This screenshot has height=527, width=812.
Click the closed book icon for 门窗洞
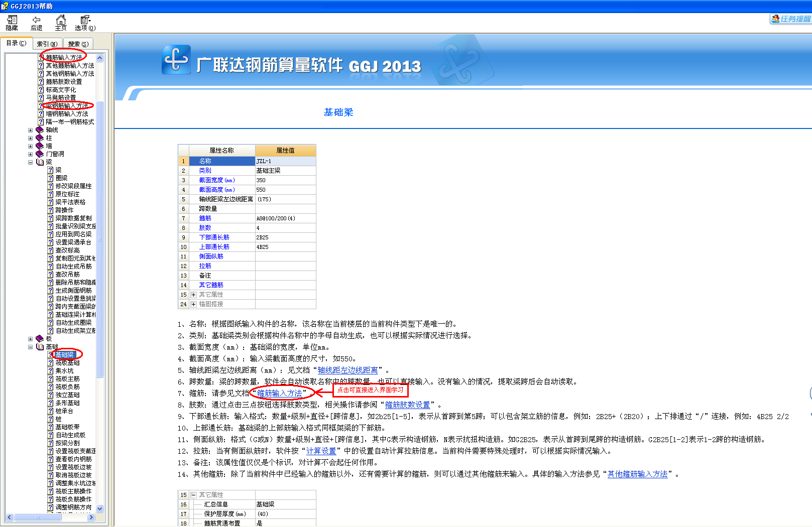pos(40,154)
